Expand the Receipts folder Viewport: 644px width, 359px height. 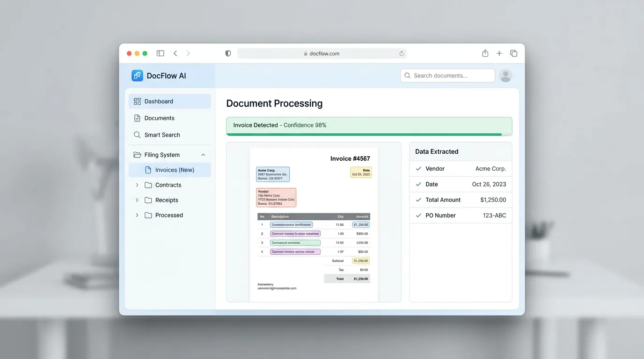pos(137,200)
